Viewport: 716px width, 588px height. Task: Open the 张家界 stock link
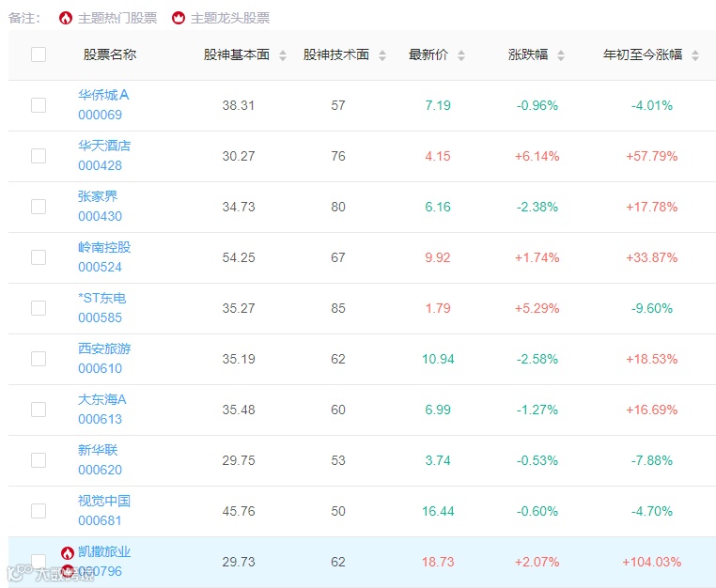98,196
